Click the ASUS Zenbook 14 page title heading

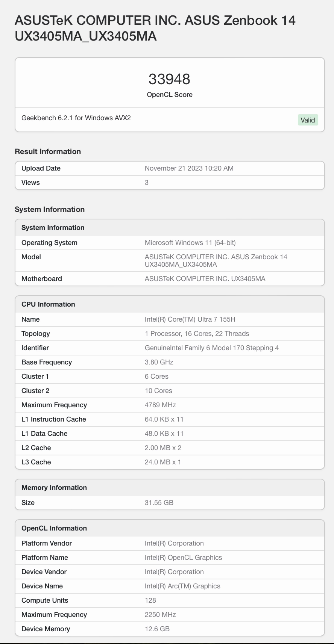(155, 28)
